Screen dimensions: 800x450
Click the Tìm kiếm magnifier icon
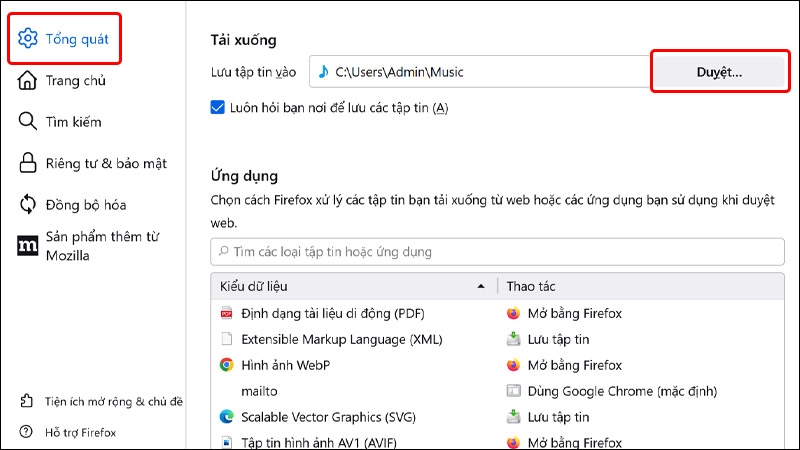pyautogui.click(x=28, y=121)
